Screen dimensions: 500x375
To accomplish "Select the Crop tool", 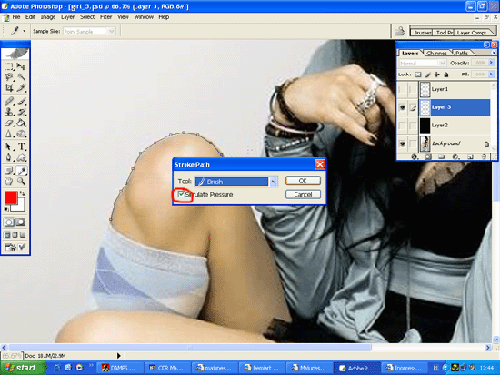I will 9,88.
